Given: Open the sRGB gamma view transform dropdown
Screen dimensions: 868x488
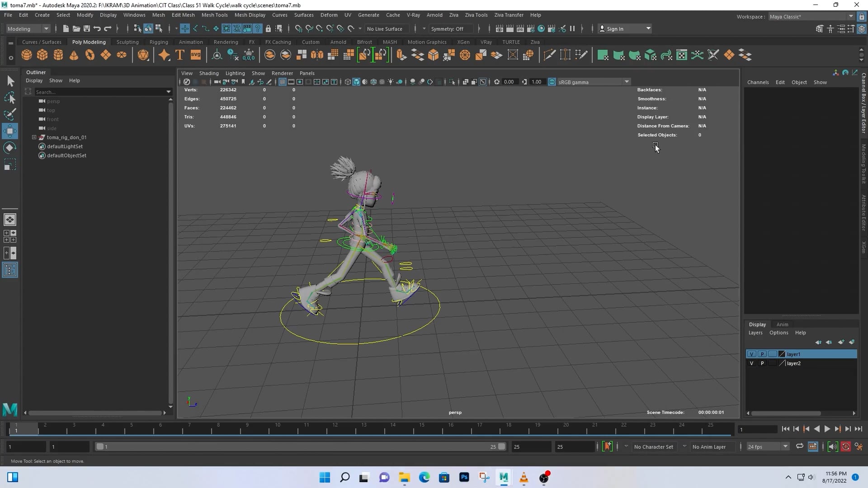Looking at the screenshot, I should point(594,82).
